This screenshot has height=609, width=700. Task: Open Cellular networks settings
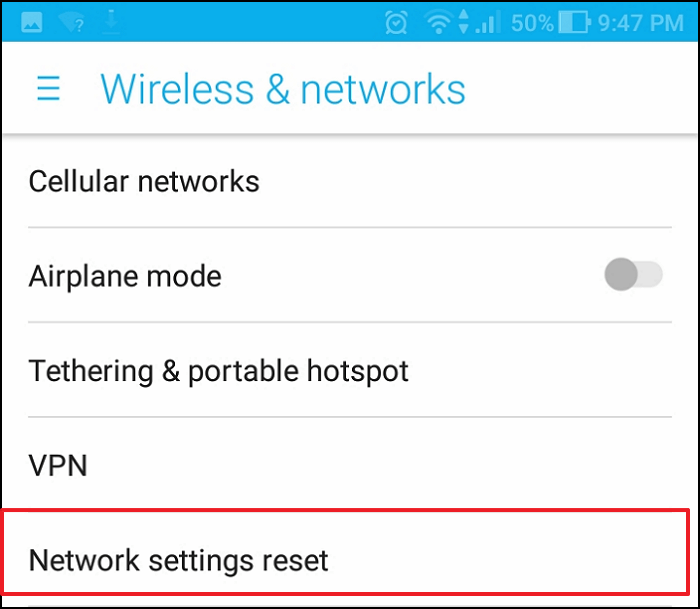350,181
